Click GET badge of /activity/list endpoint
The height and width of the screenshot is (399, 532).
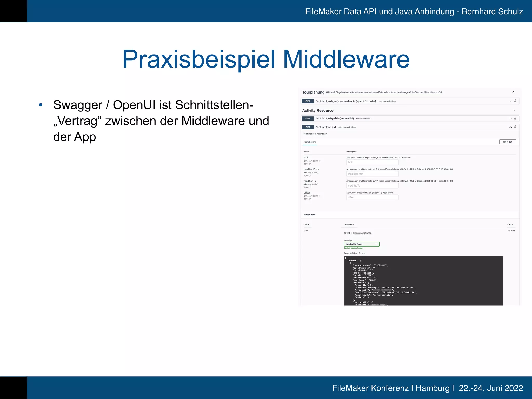point(308,127)
